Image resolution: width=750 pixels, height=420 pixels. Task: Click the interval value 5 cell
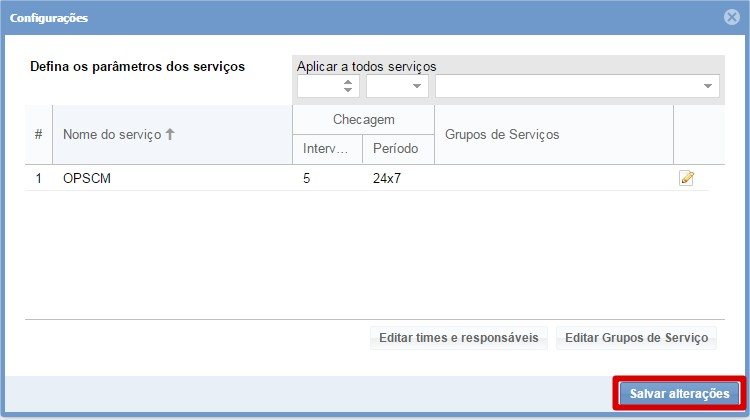307,178
